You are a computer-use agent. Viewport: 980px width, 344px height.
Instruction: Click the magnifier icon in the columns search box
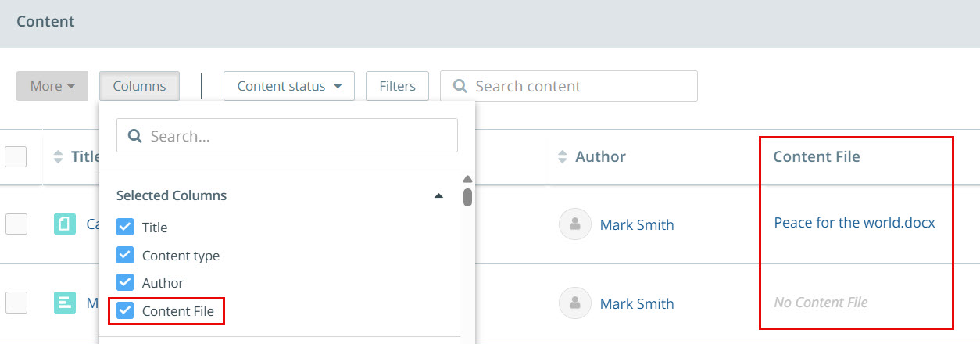tap(134, 136)
